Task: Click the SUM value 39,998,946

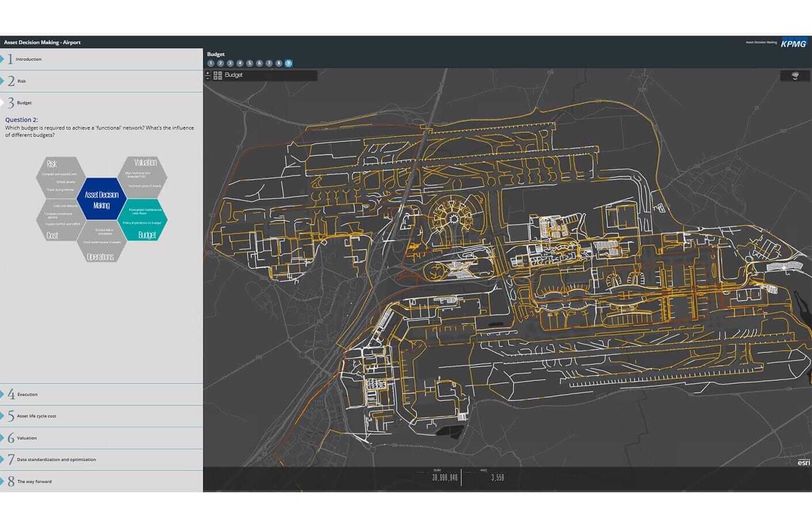Action: click(445, 477)
